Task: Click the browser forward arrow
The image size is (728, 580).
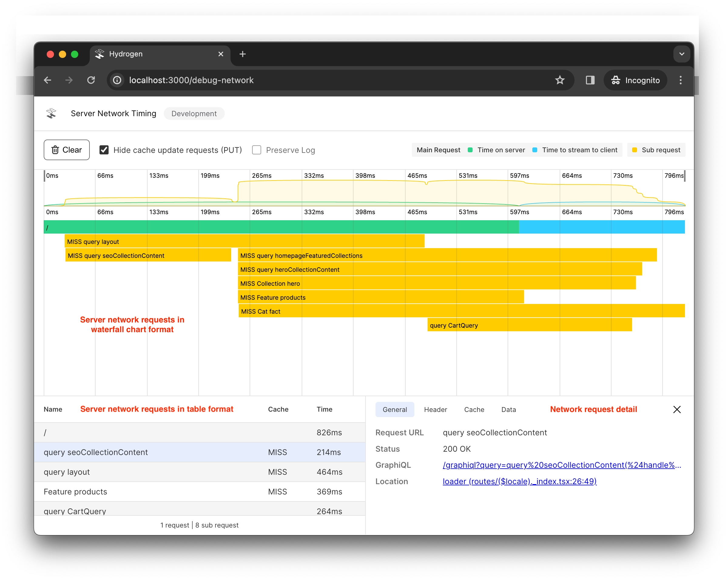Action: 69,80
